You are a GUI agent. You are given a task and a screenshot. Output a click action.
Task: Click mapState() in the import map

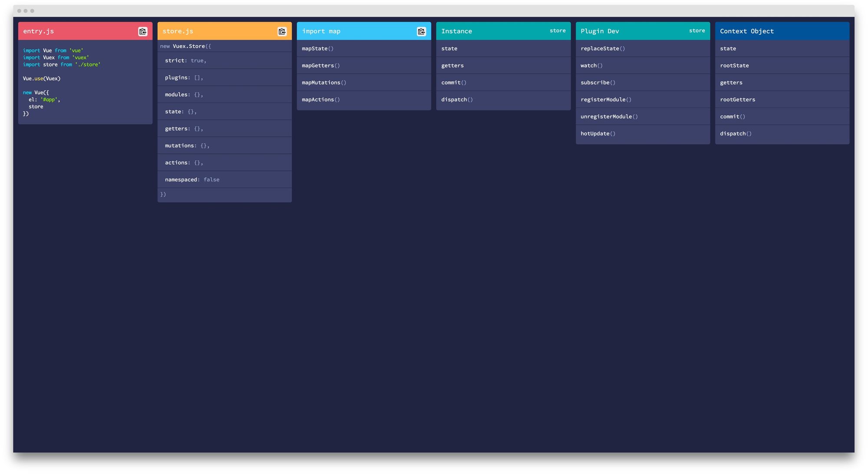[318, 48]
